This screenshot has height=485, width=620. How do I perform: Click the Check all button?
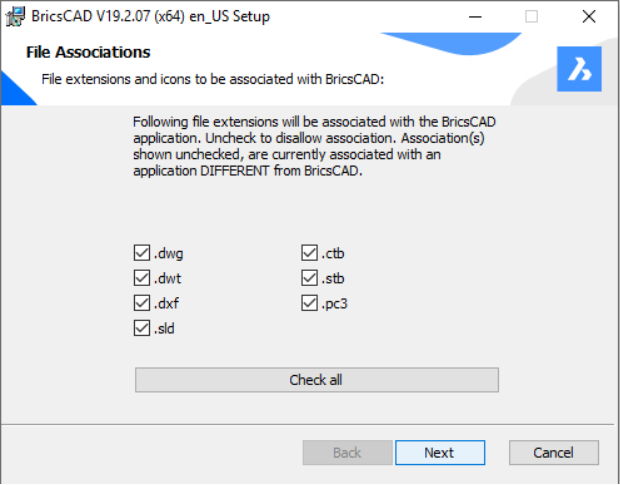[317, 380]
